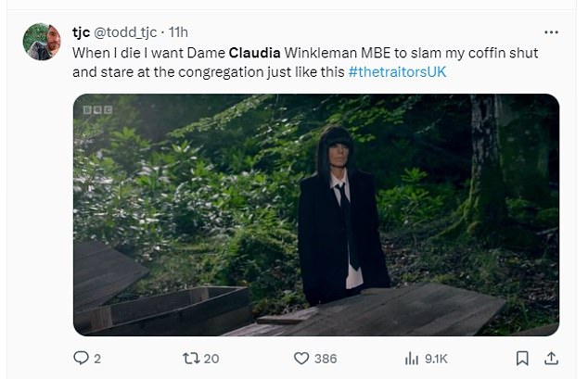
Task: Follow the #thetraitorsUK hashtag
Action: pyautogui.click(x=398, y=72)
